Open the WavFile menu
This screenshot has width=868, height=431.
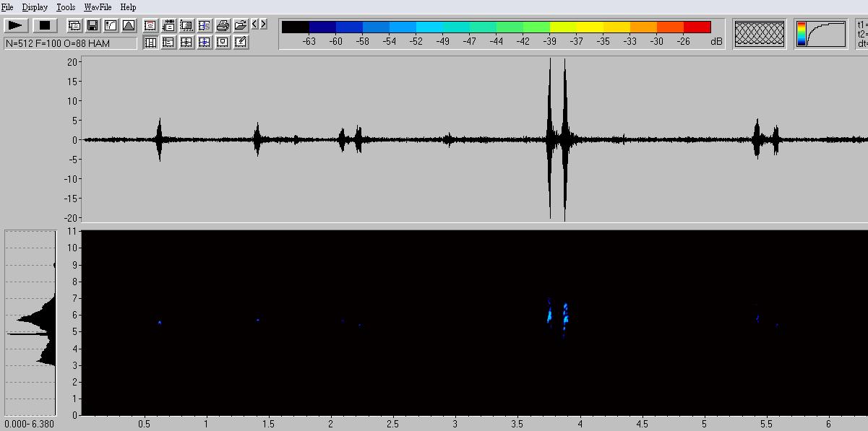pos(98,7)
